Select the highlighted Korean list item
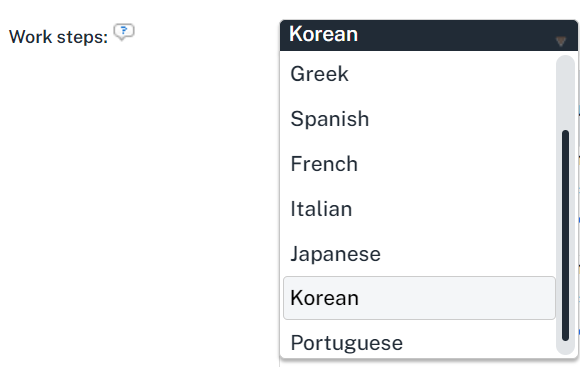Screen dimensions: 580x367 coord(419,298)
